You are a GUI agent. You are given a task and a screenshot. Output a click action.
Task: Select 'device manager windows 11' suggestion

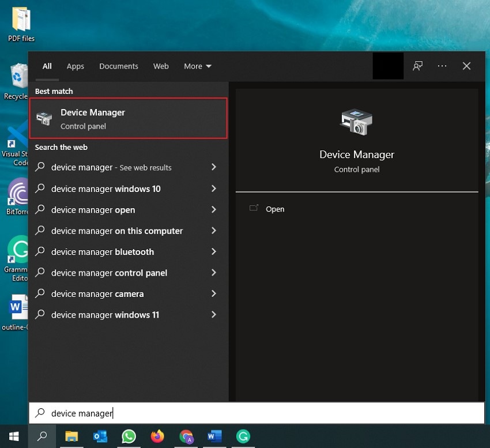point(128,314)
